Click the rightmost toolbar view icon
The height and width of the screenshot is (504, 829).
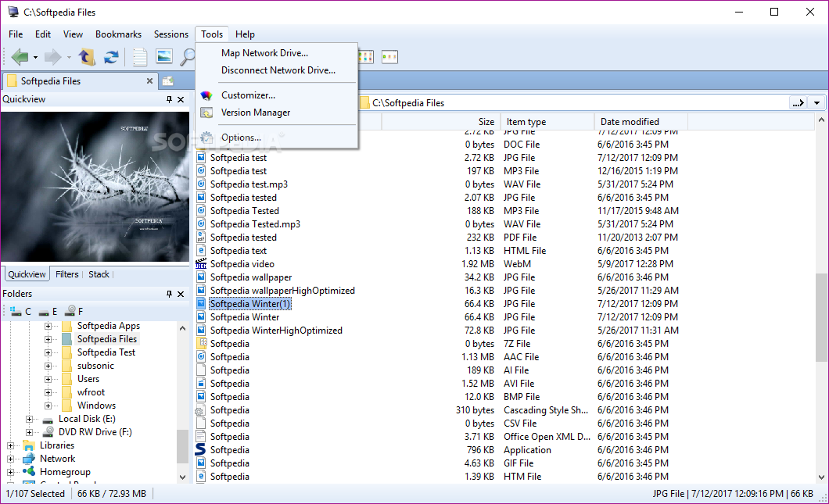[x=389, y=56]
